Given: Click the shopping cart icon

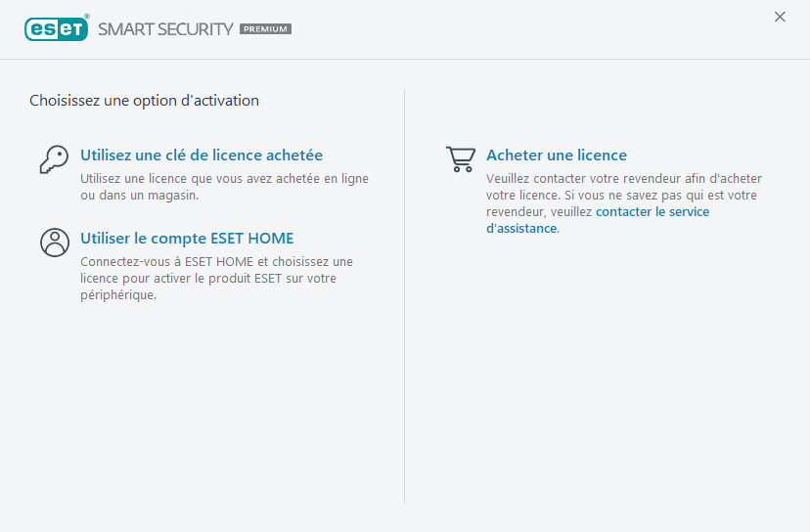Looking at the screenshot, I should pyautogui.click(x=461, y=158).
